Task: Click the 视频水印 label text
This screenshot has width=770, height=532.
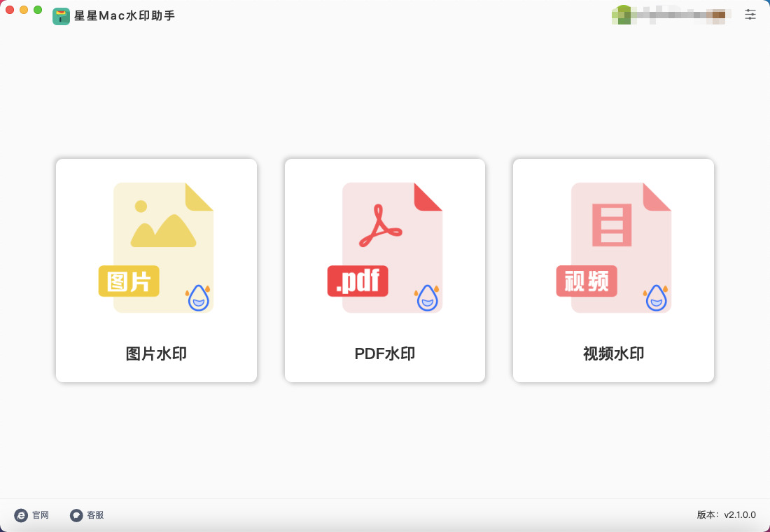Action: click(613, 353)
